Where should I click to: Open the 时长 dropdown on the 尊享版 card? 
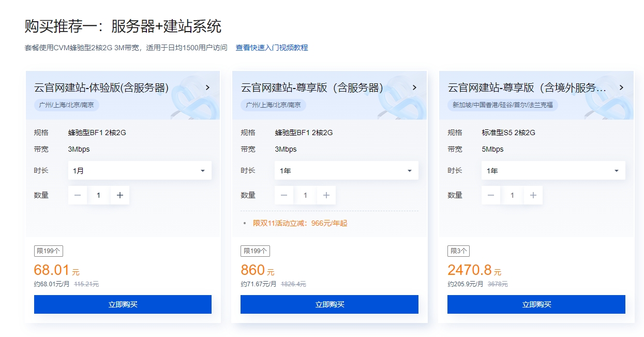coord(347,170)
